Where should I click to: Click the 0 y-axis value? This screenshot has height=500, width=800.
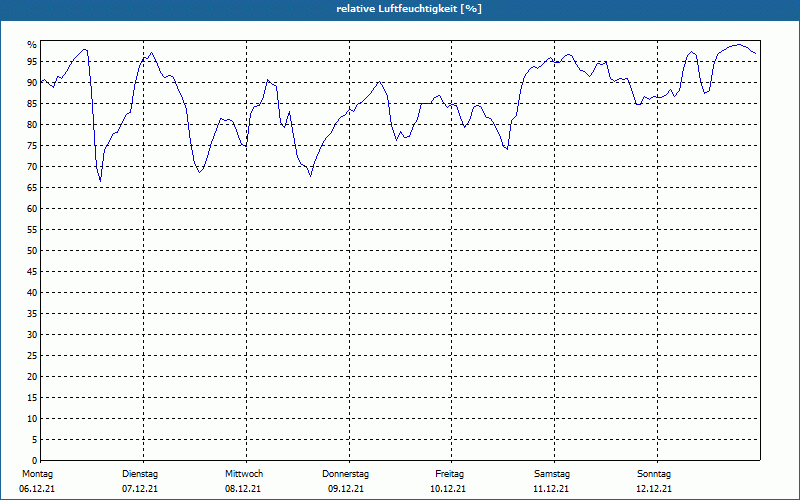pyautogui.click(x=34, y=461)
